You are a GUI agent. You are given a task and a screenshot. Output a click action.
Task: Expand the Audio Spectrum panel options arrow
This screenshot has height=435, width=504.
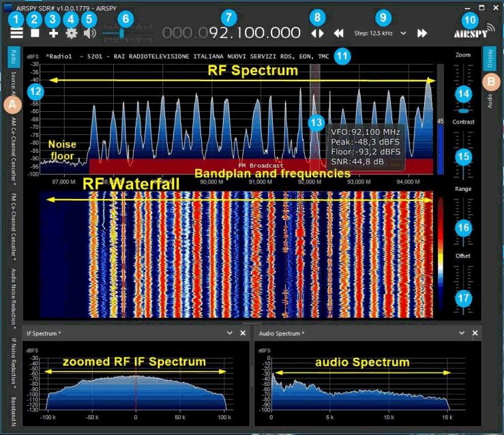pos(462,333)
